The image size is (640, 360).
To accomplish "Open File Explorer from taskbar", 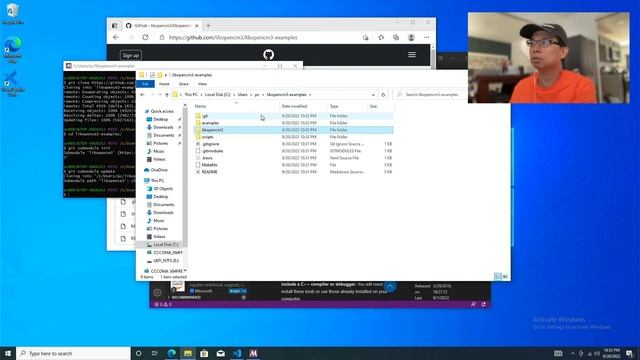I will [188, 353].
